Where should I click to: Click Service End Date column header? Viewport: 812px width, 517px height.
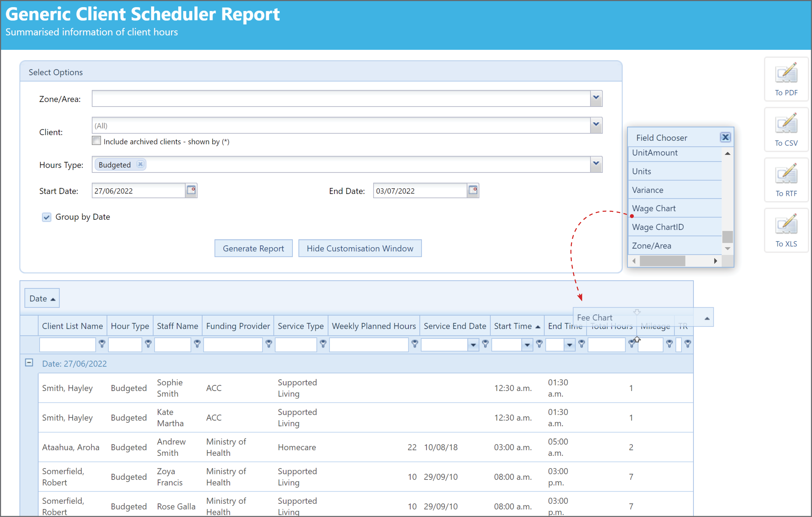pos(455,325)
